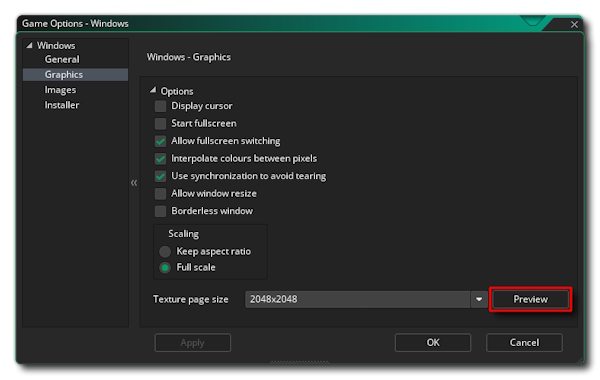Uncheck Interpolate colours between pixels

coord(160,158)
